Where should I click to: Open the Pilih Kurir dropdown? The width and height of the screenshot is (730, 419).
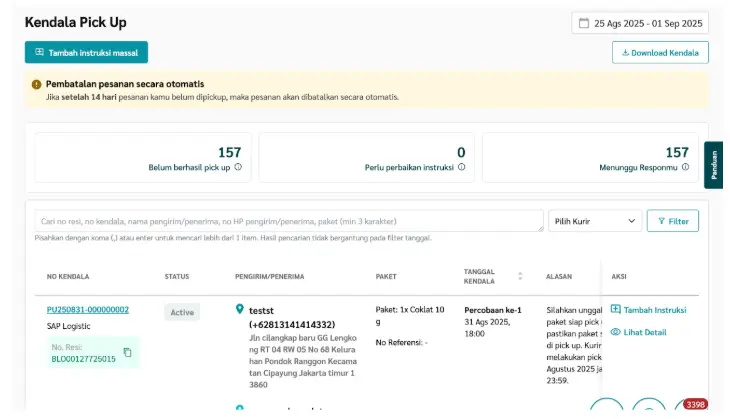pyautogui.click(x=594, y=220)
